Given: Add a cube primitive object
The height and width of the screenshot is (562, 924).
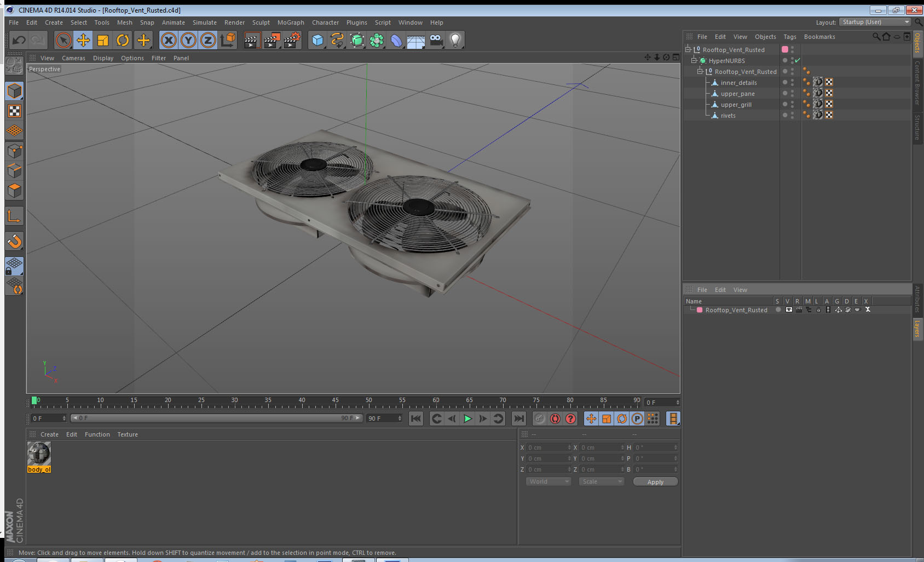Looking at the screenshot, I should 318,40.
